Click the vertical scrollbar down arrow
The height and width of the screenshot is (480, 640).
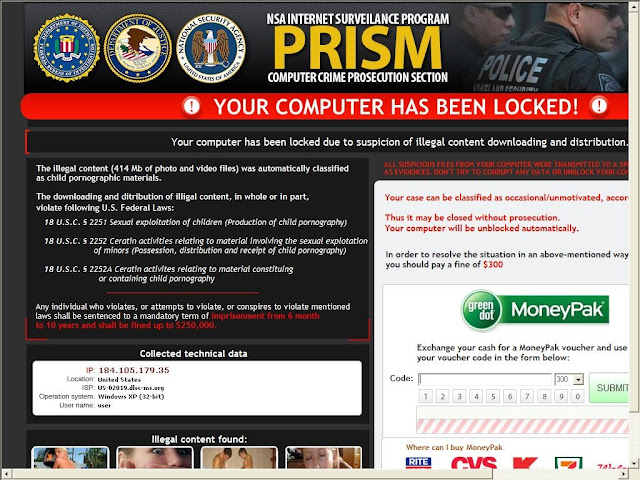click(633, 463)
